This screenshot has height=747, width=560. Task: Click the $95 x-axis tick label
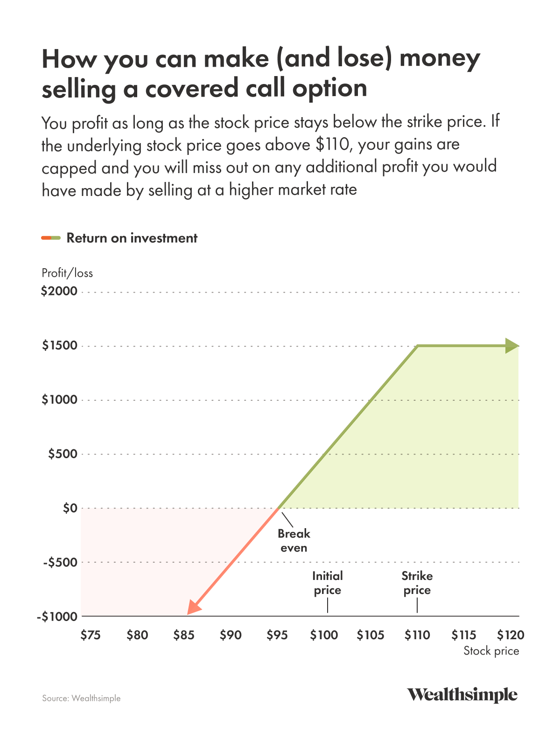pyautogui.click(x=277, y=635)
